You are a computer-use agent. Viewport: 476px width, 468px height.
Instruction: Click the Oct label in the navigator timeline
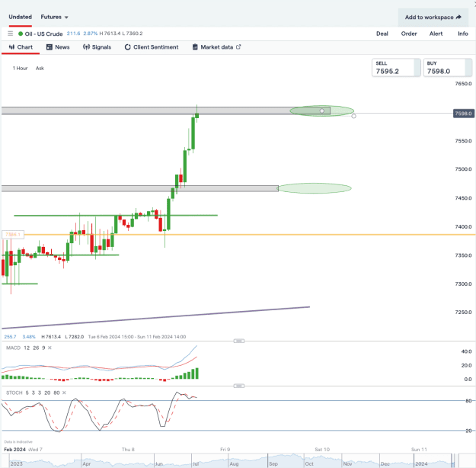pos(309,463)
